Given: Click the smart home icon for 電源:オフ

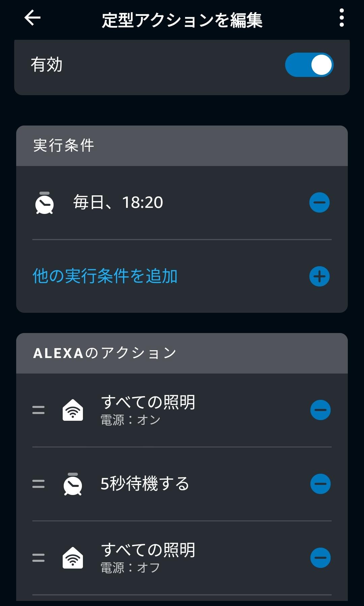Looking at the screenshot, I should point(73,558).
